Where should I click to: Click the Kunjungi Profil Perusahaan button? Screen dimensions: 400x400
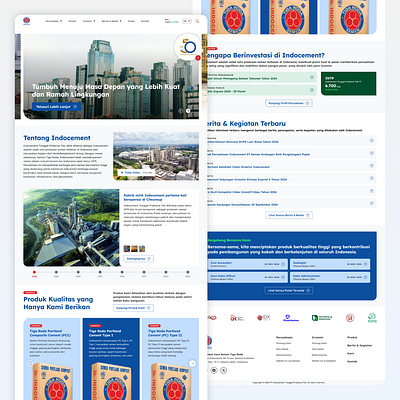[289, 103]
